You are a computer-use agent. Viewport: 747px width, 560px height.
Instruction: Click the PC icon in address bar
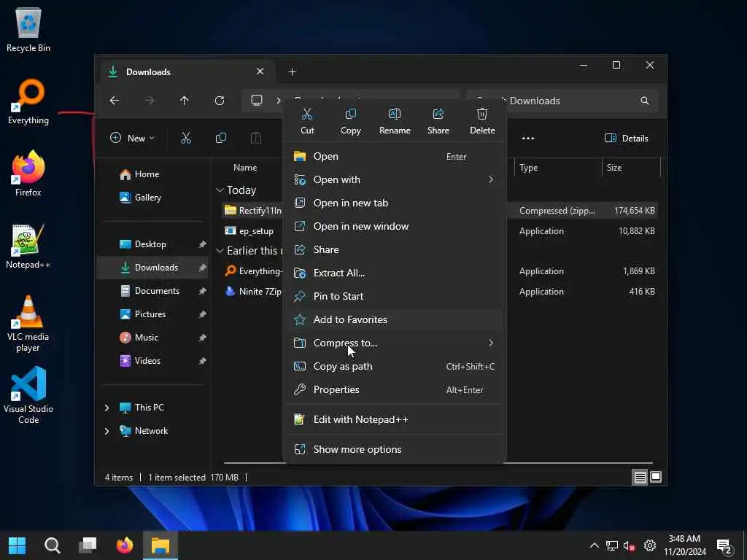click(257, 101)
